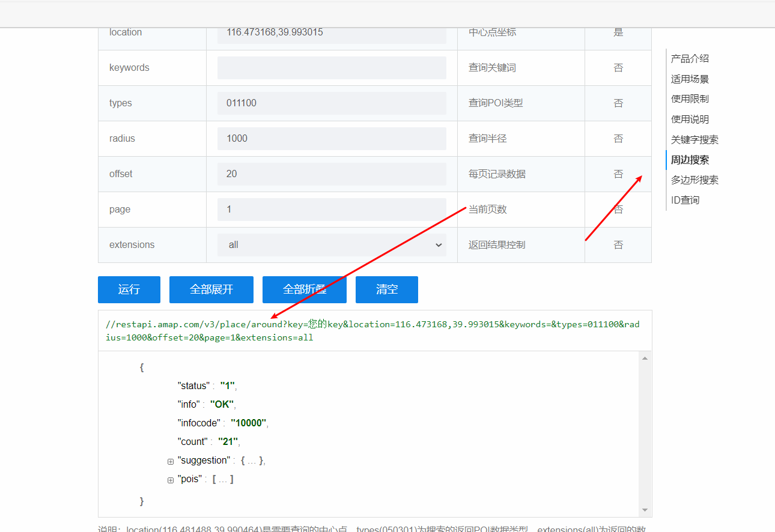
Task: Click the 当前页数 description cell
Action: pyautogui.click(x=521, y=210)
